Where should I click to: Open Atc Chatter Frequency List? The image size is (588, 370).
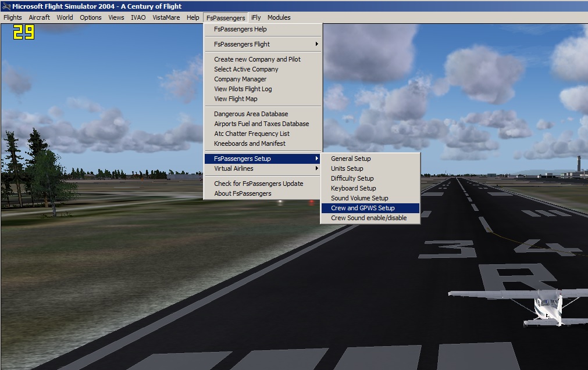pyautogui.click(x=263, y=134)
